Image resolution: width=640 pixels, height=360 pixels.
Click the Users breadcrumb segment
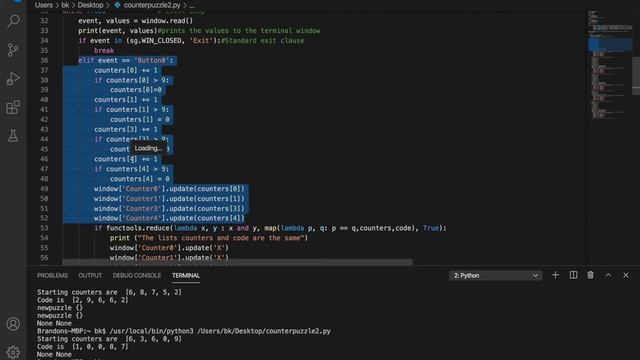44,5
